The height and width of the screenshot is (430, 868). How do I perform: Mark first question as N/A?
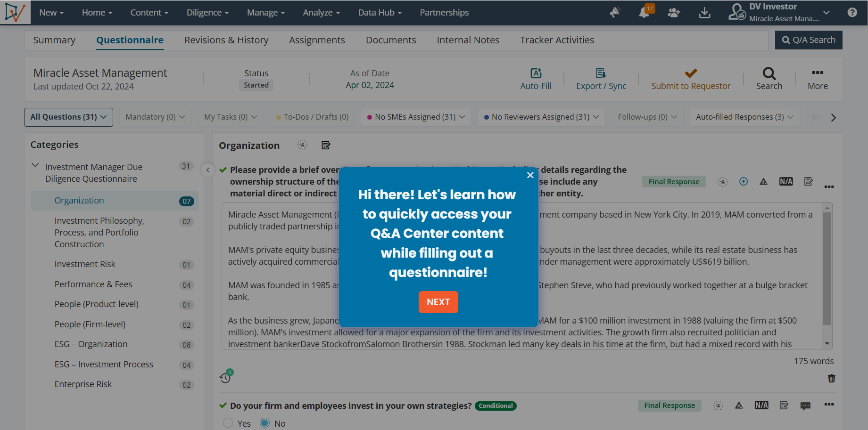point(786,181)
